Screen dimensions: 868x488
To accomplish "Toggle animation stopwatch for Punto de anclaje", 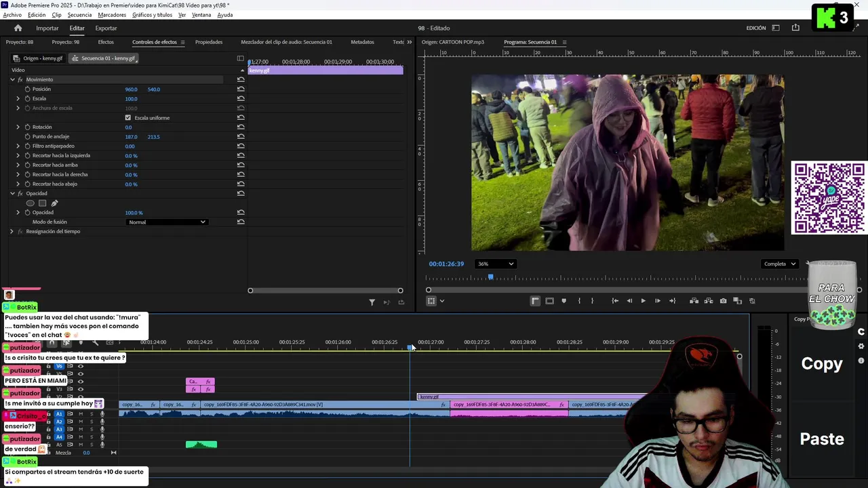I will pos(28,136).
